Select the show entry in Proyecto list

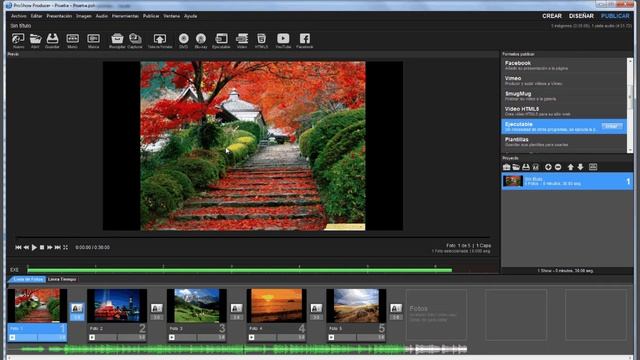pyautogui.click(x=567, y=181)
